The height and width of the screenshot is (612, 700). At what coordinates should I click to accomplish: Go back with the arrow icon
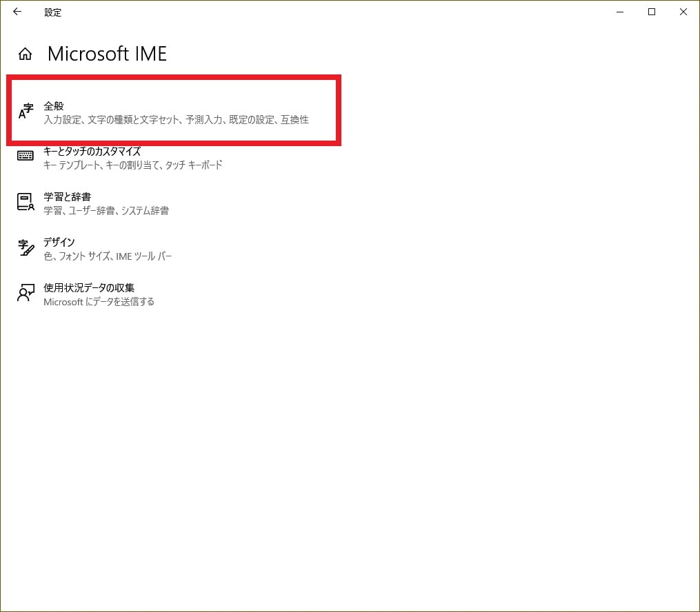click(17, 12)
